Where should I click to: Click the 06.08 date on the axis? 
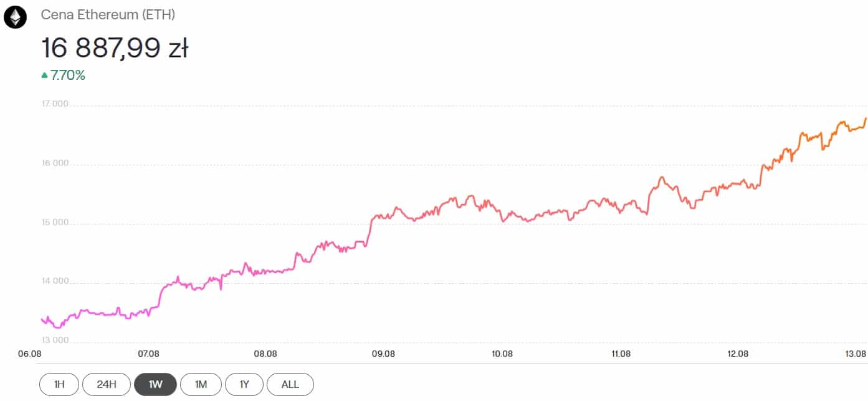point(30,354)
